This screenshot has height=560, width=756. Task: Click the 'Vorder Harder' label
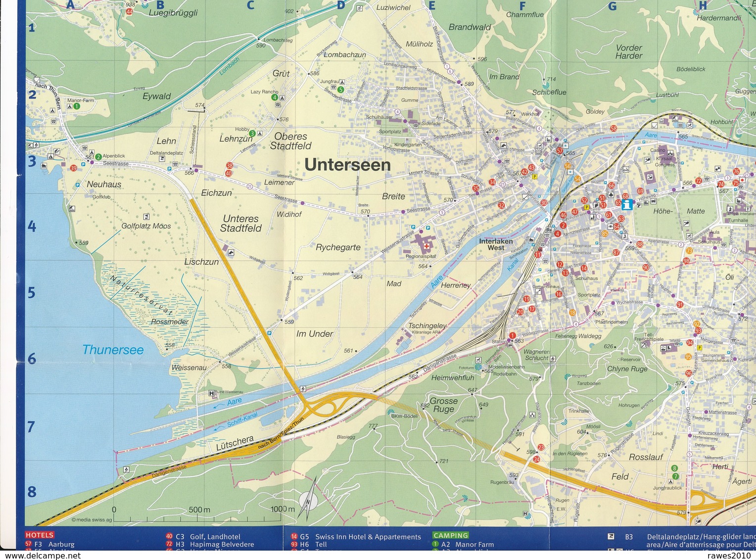(629, 52)
